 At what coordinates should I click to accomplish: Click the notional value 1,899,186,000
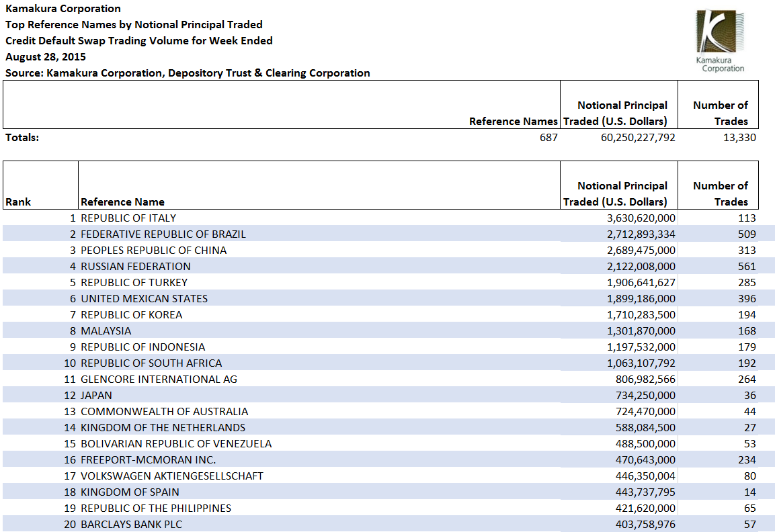click(x=641, y=299)
